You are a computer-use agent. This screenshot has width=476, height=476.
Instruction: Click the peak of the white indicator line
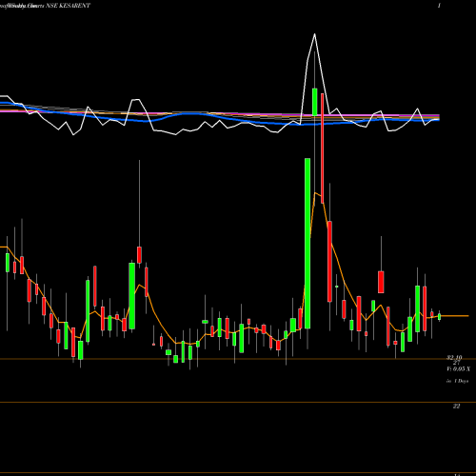tap(314, 34)
